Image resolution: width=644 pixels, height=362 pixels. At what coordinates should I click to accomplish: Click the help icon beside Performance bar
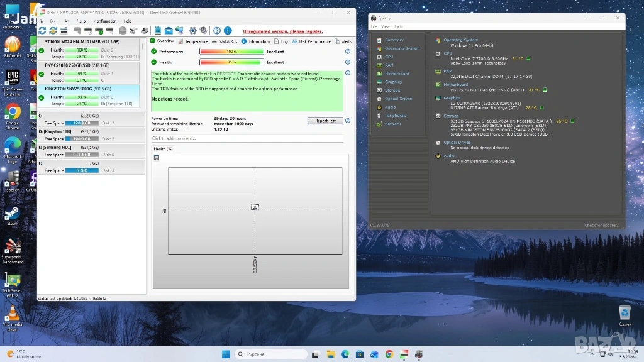[347, 52]
